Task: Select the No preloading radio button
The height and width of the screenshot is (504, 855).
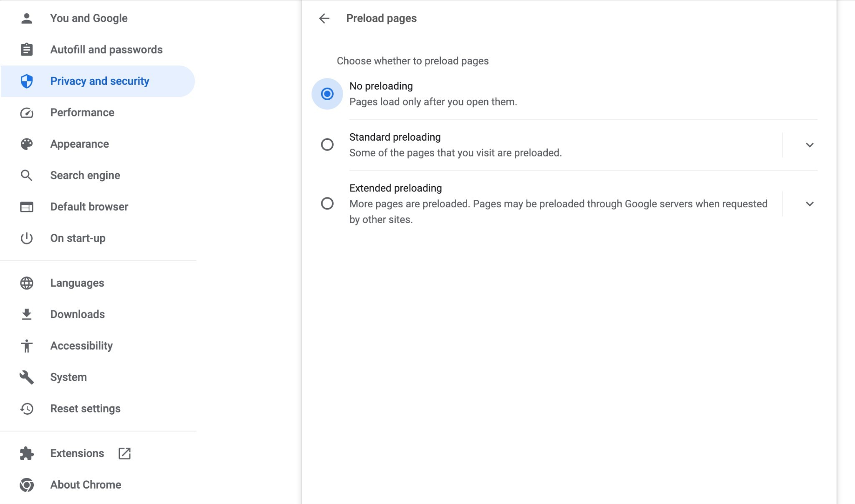Action: coord(327,94)
